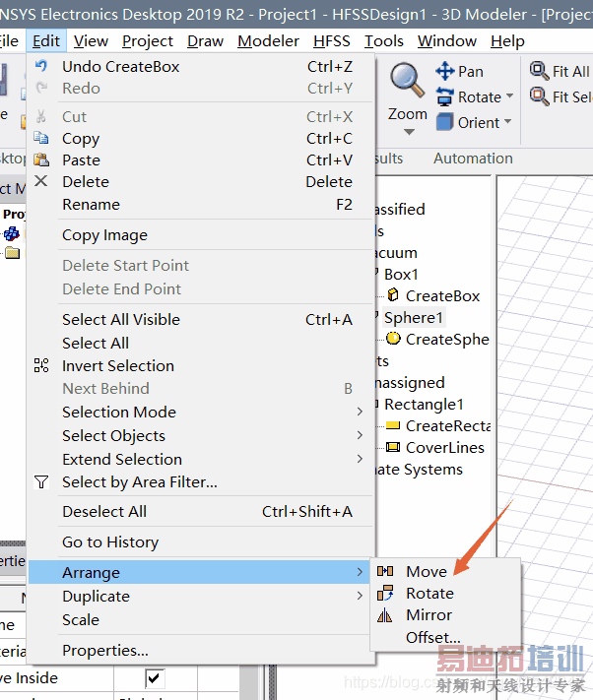
Task: Click the Delete X icon
Action: pos(41,181)
